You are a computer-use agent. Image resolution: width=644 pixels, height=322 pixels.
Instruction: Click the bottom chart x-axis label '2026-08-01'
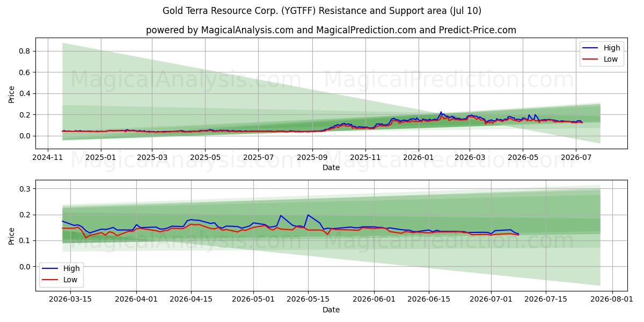coord(612,299)
